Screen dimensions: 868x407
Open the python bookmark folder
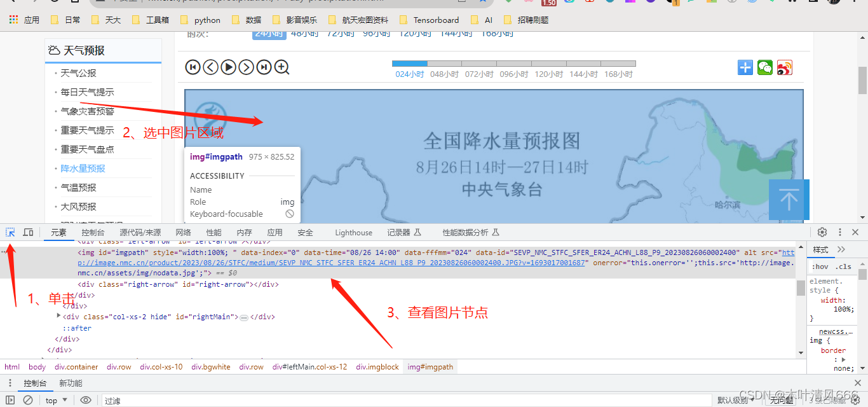201,20
